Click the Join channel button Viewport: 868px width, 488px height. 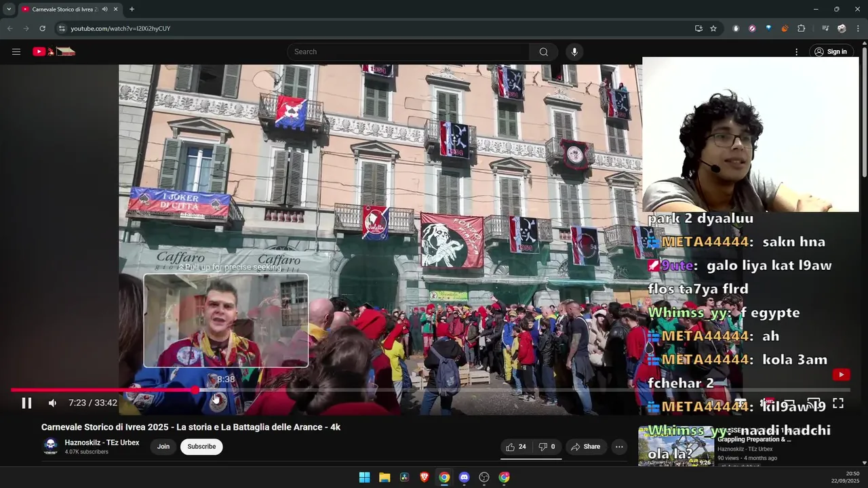point(163,447)
